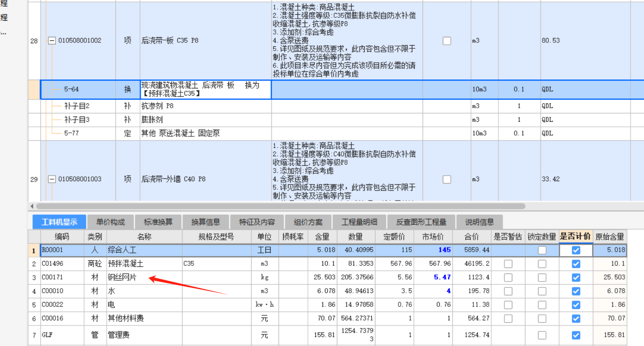Click the 是否计价 column header
The height and width of the screenshot is (346, 644).
click(x=576, y=237)
